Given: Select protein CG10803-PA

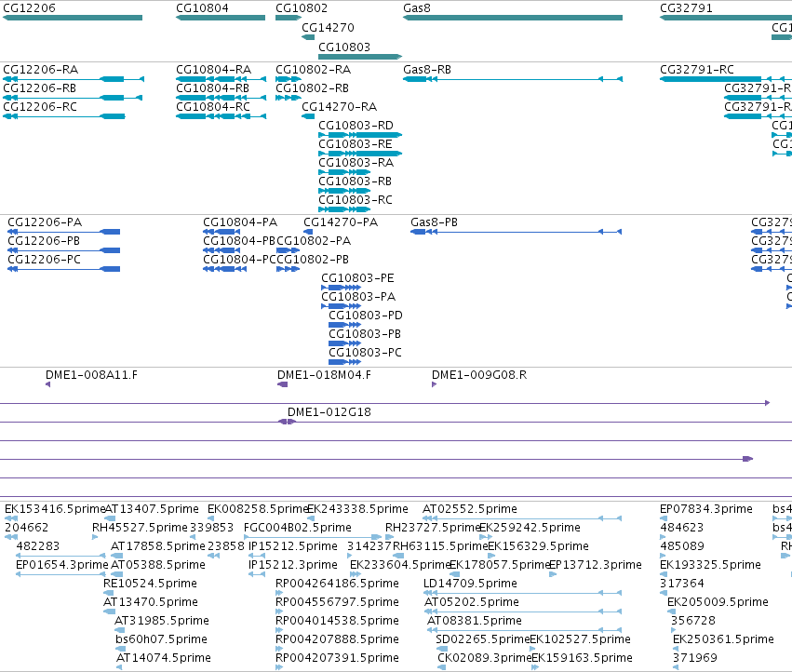Looking at the screenshot, I should (342, 306).
